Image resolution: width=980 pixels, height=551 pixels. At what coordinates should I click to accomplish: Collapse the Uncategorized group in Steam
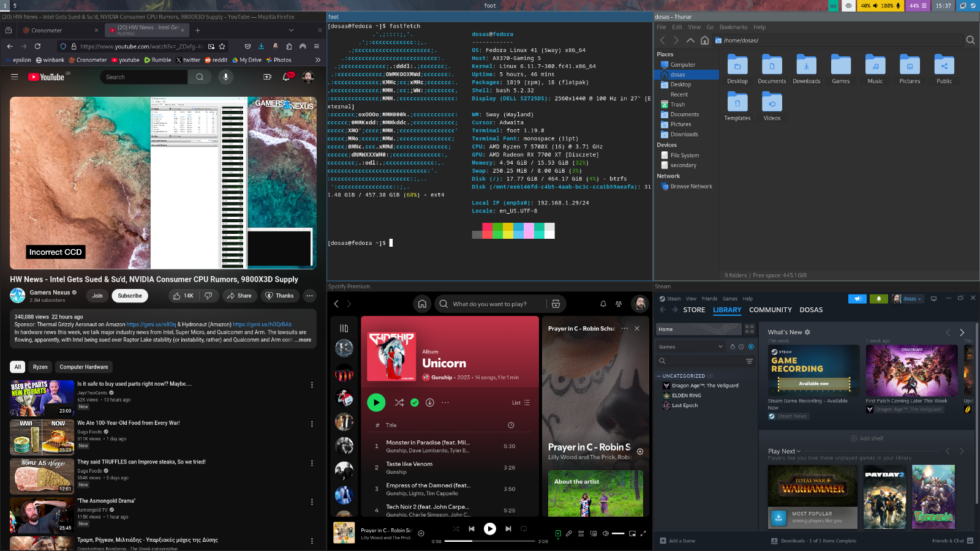point(659,376)
